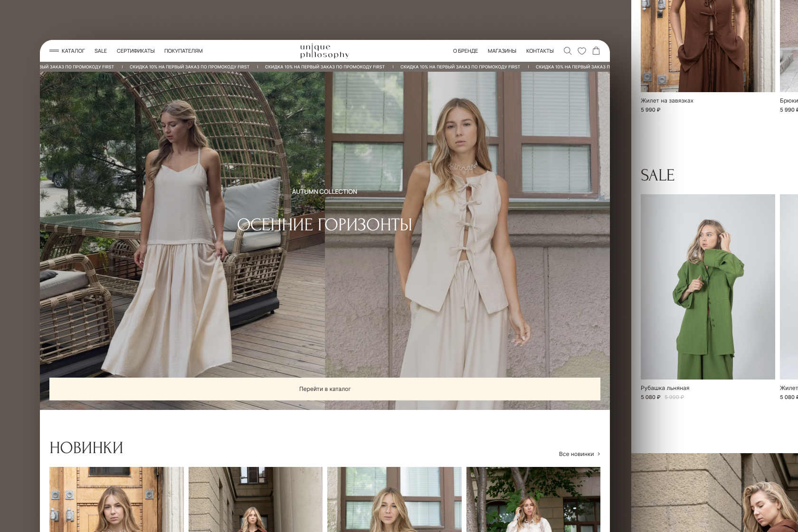Click the first Новинки product thumbnail
Viewport: 798px width, 532px height.
coord(116,499)
